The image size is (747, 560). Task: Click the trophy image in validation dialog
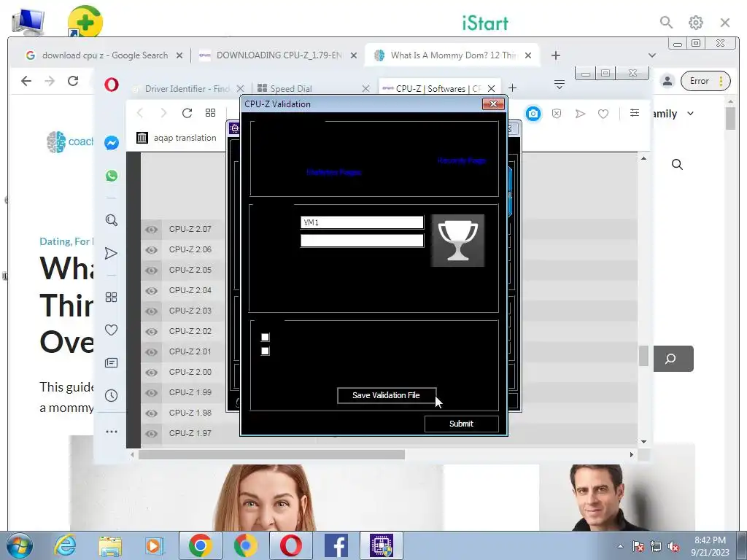point(457,241)
